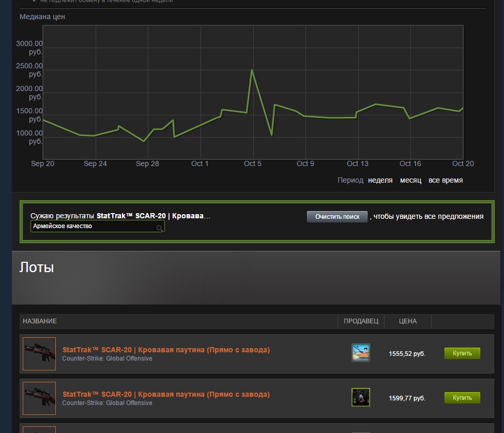Viewport: 504px width, 433px height.
Task: Click the ЦЕНА column header
Action: click(x=407, y=321)
